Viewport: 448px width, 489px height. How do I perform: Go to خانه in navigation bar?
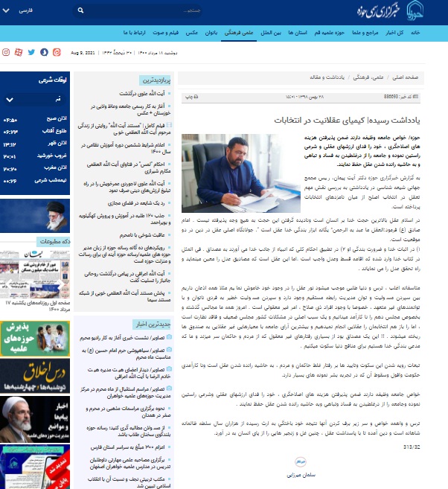point(415,33)
